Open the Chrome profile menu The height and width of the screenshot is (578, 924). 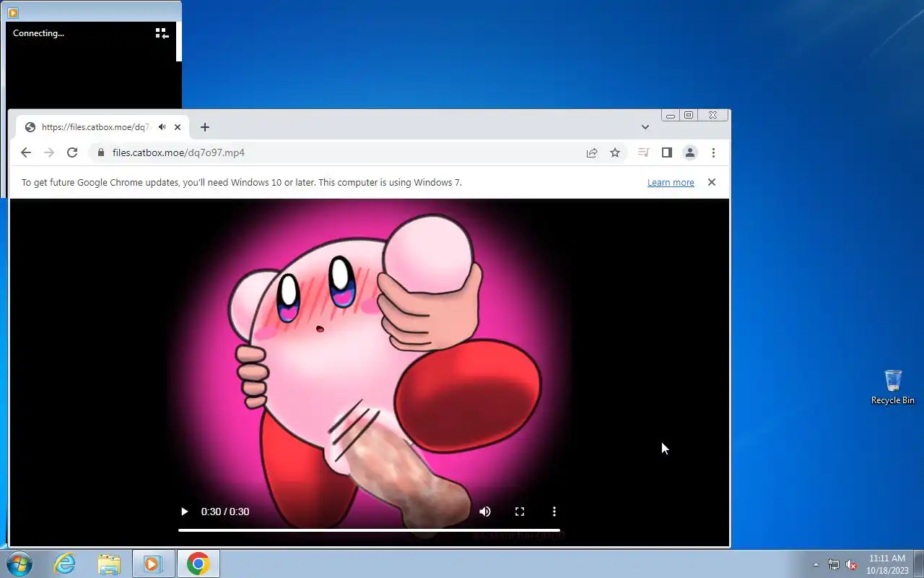[x=690, y=152]
